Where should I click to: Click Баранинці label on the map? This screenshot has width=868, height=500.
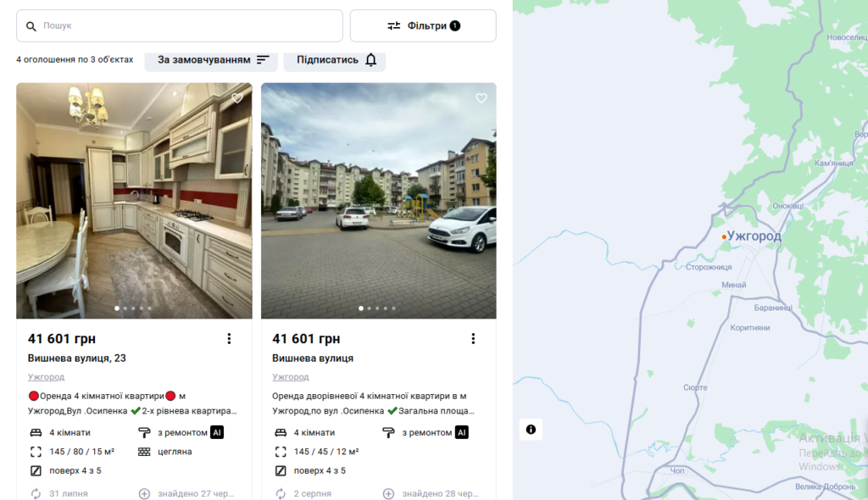(773, 308)
